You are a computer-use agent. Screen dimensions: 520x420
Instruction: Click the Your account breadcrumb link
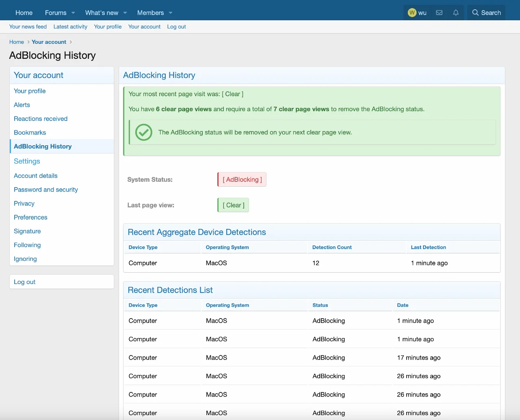tap(49, 42)
